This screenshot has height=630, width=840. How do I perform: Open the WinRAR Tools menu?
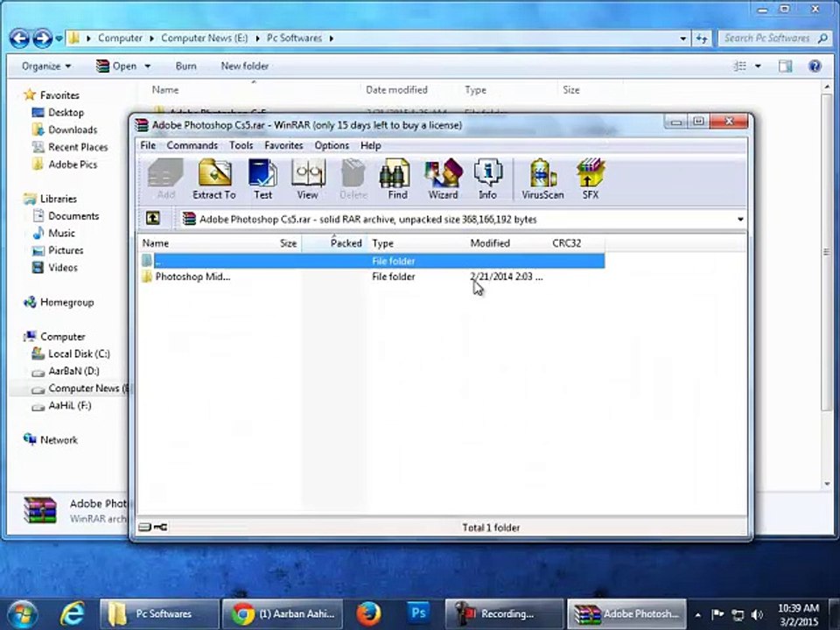[x=241, y=145]
